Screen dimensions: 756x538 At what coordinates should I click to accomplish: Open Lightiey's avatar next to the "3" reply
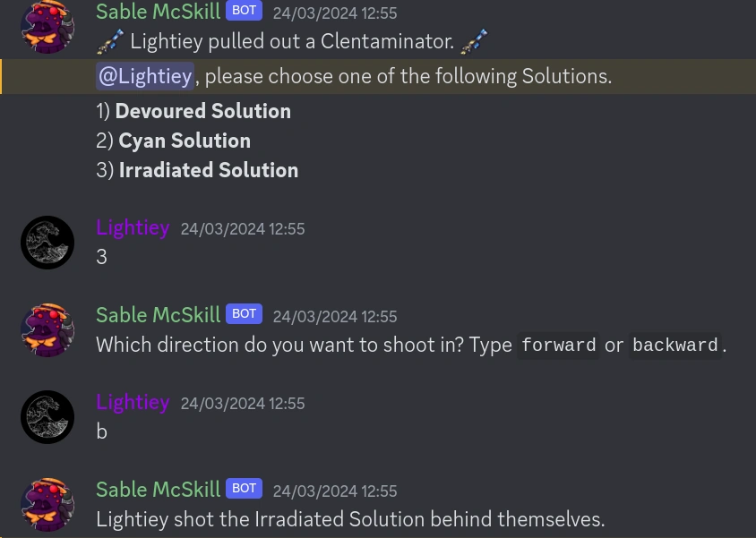(47, 243)
